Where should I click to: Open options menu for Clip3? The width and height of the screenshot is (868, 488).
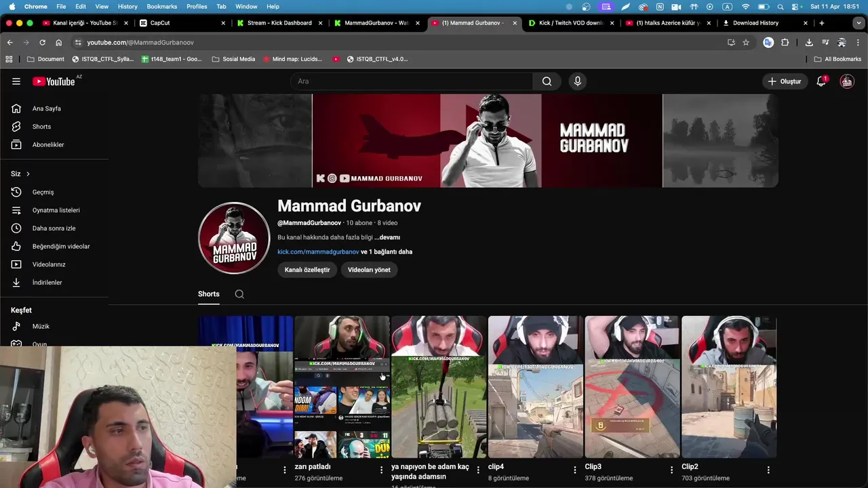pyautogui.click(x=672, y=470)
